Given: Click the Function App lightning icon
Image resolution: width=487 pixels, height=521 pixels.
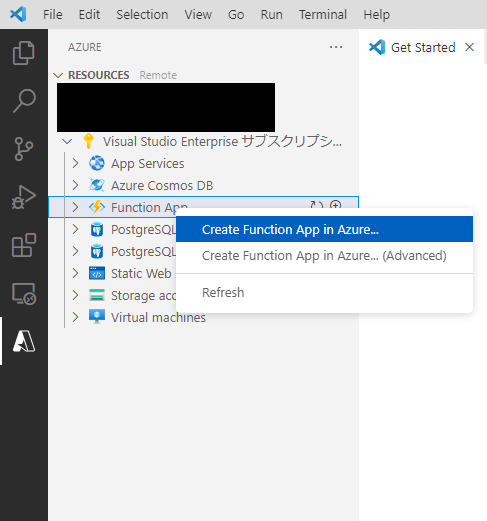Looking at the screenshot, I should tap(97, 207).
